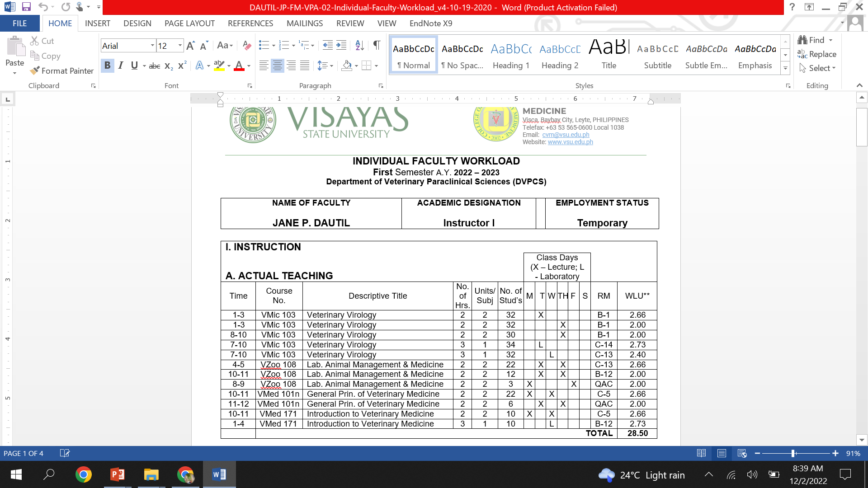
Task: Toggle Italic formatting
Action: pyautogui.click(x=121, y=66)
